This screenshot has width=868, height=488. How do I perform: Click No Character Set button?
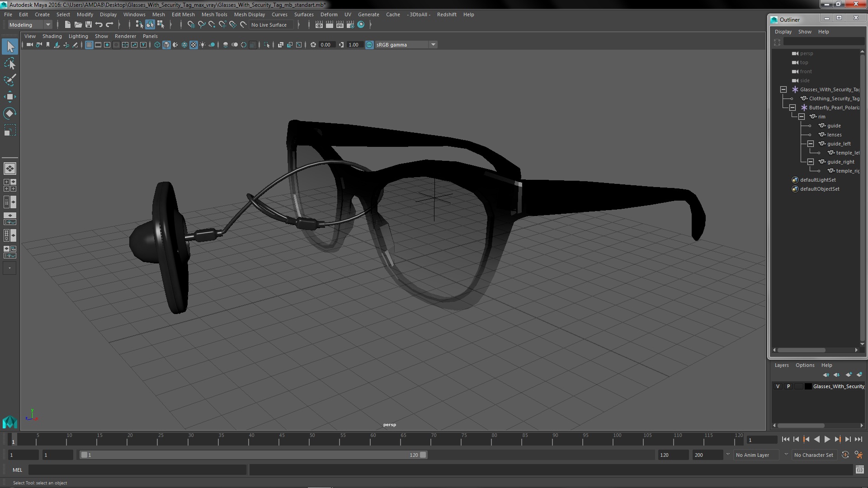pos(814,455)
